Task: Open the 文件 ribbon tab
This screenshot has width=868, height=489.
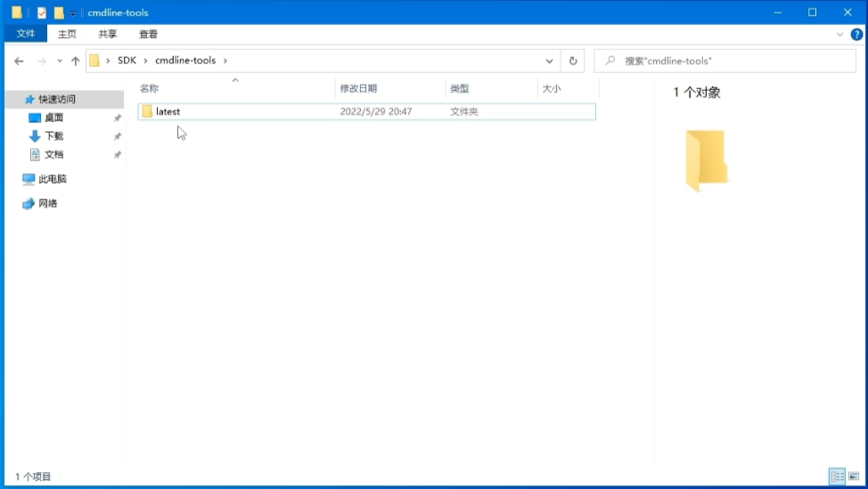Action: 26,34
